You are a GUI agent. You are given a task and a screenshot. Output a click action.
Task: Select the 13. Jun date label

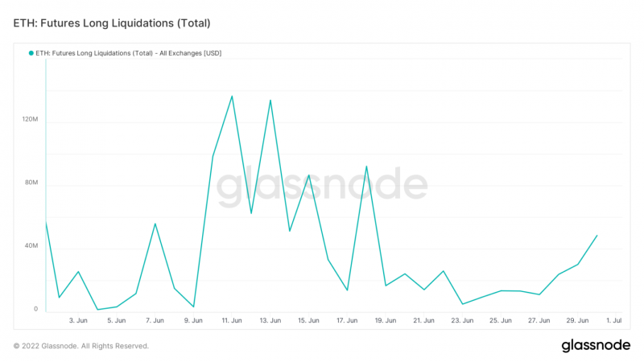270,320
